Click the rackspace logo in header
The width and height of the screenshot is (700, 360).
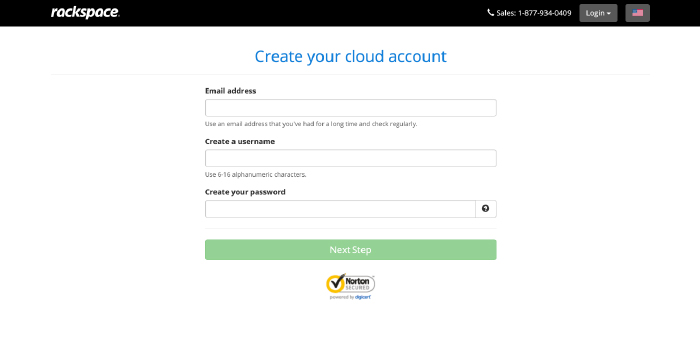click(x=85, y=13)
